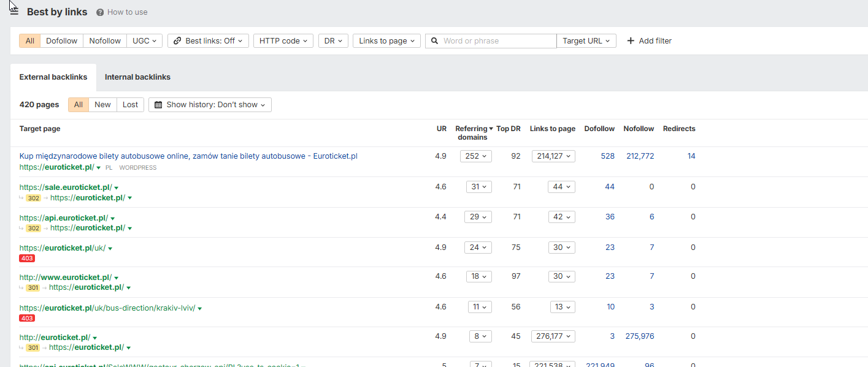
Task: Open the hamburger menu icon
Action: [x=14, y=12]
